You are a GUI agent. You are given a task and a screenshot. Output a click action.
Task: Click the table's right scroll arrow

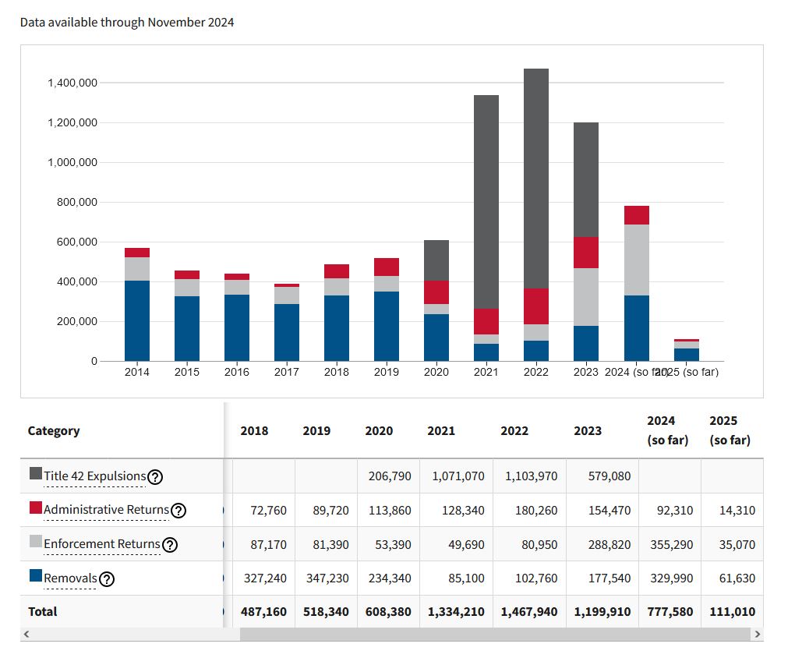point(758,634)
